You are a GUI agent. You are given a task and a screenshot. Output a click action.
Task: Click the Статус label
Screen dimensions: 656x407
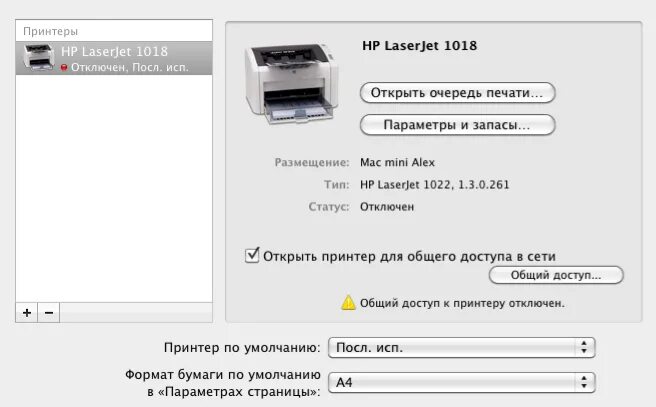pos(328,207)
